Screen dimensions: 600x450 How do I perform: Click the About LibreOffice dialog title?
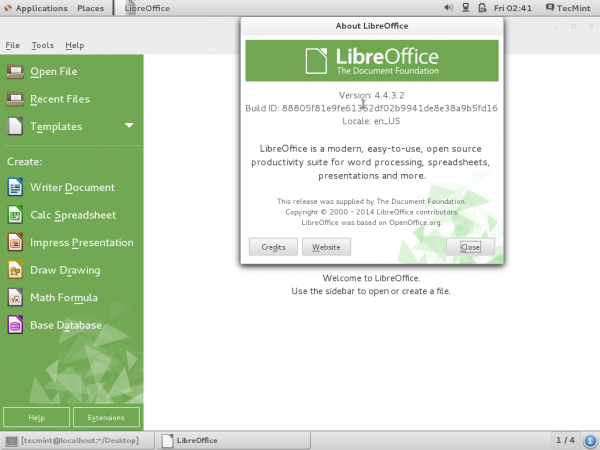(x=372, y=26)
